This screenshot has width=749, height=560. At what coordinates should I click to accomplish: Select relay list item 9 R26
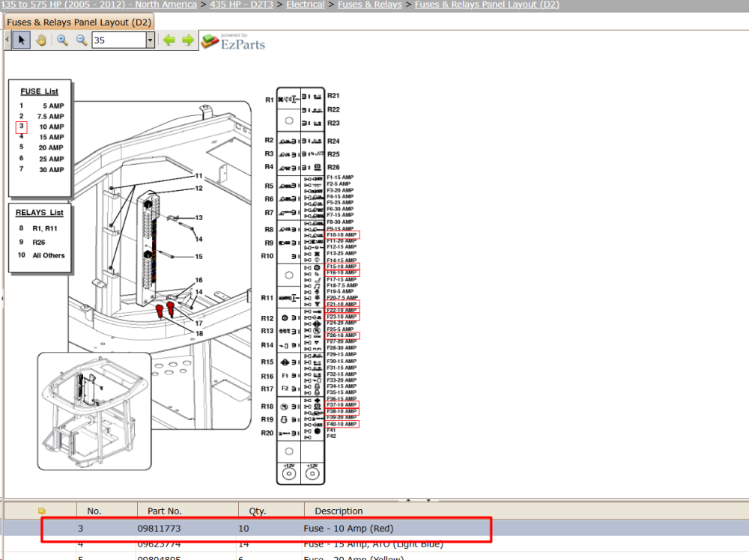pos(32,242)
